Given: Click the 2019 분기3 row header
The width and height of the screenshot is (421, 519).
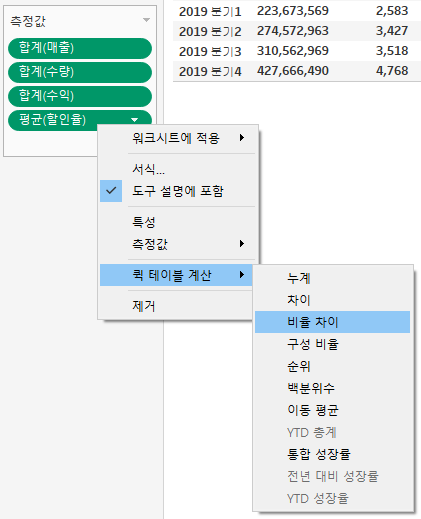Looking at the screenshot, I should point(210,52).
